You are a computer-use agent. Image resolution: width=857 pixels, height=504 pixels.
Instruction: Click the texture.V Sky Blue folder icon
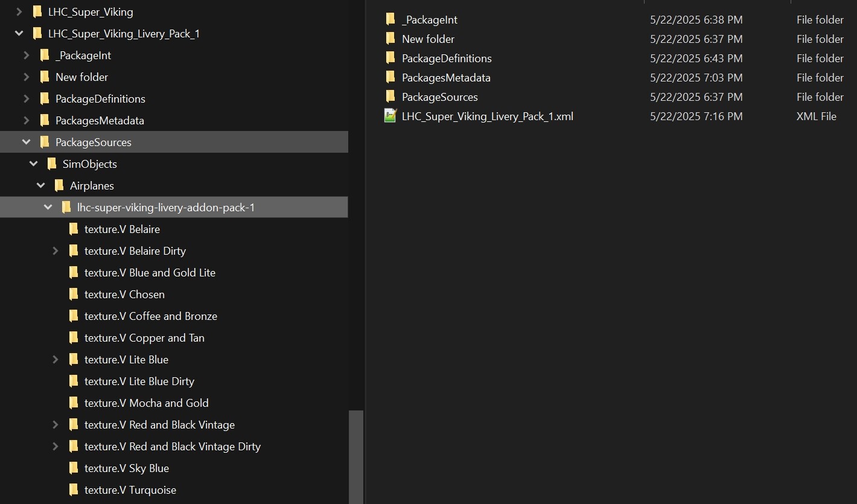[74, 468]
